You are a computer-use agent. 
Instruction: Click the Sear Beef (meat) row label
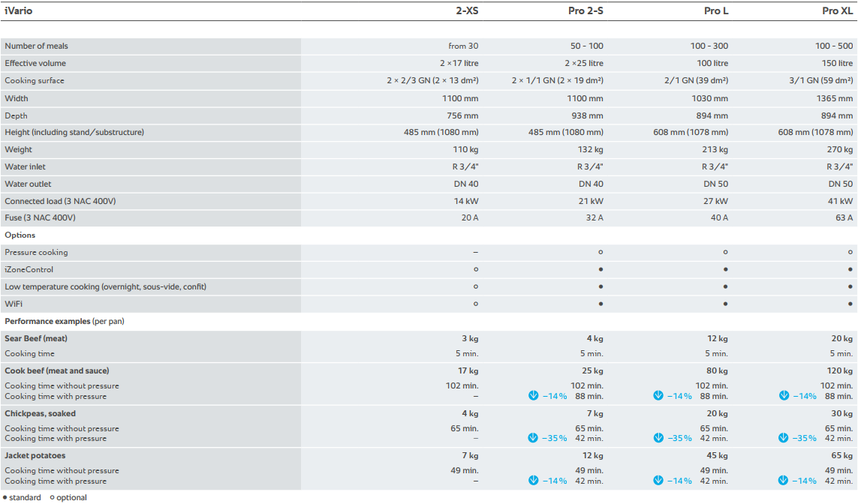(x=36, y=339)
